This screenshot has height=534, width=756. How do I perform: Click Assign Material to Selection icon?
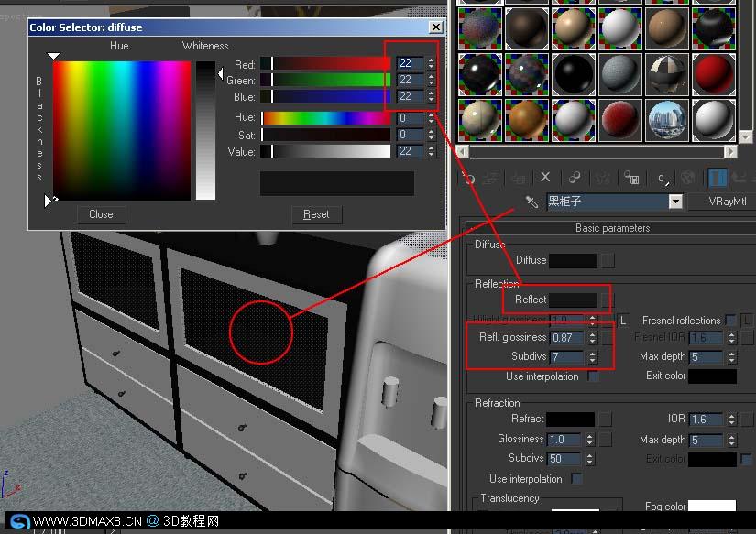click(519, 179)
